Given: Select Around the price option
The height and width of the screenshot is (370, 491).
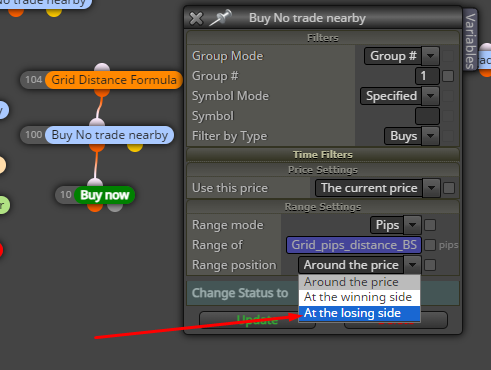Looking at the screenshot, I should click(359, 282).
